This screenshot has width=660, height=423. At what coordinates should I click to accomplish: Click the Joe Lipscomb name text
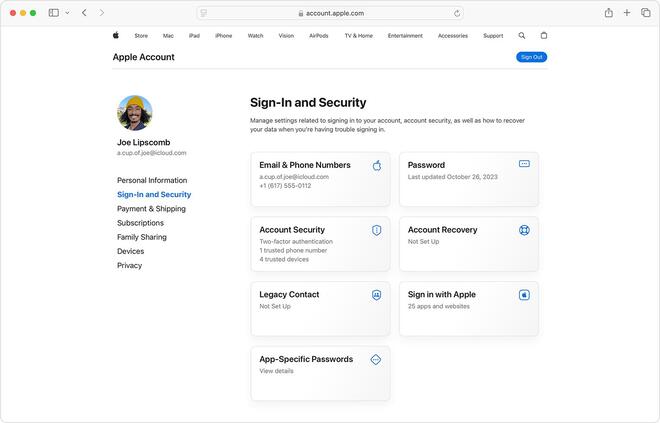click(144, 142)
